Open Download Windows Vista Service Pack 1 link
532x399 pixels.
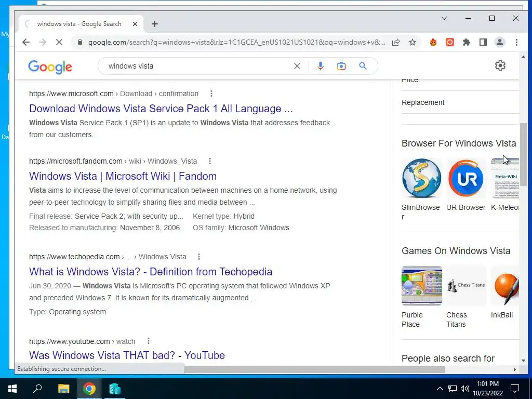(161, 109)
